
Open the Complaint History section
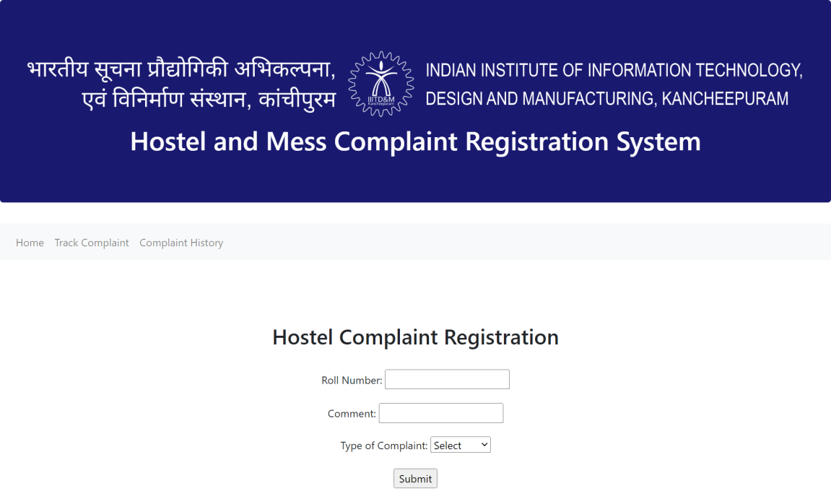(181, 243)
